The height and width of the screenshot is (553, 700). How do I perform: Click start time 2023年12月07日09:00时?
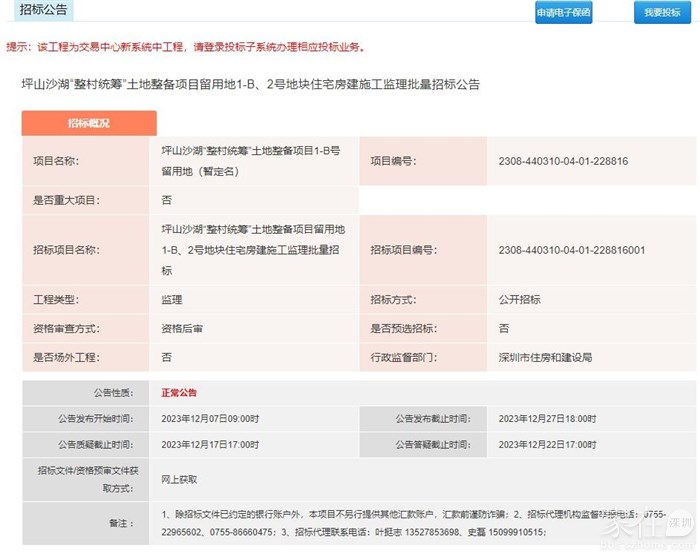pyautogui.click(x=210, y=419)
